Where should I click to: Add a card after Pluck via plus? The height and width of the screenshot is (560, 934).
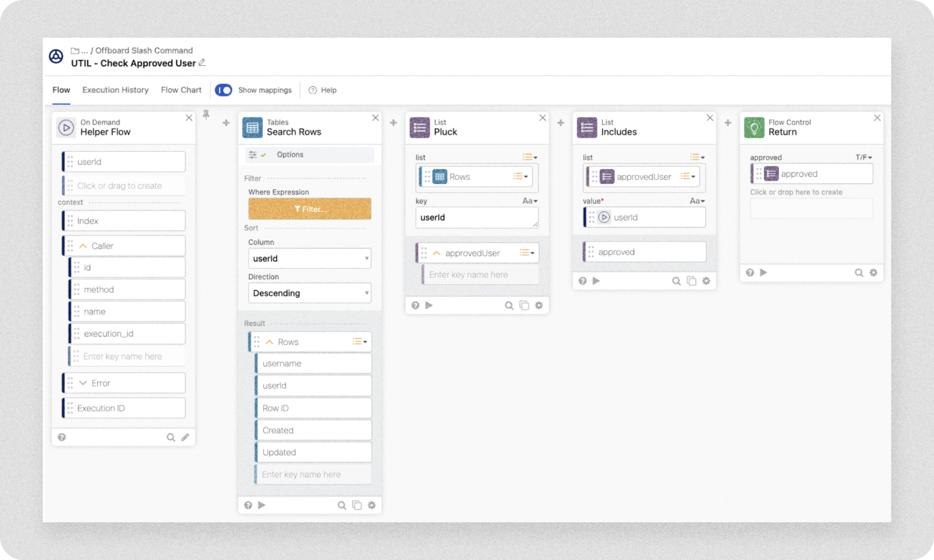(560, 123)
